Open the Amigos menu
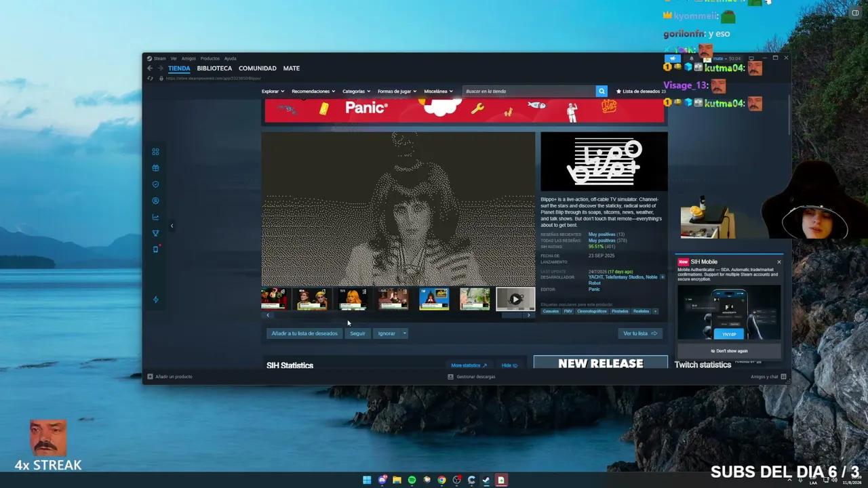Screen dimensions: 868x488 click(x=189, y=58)
